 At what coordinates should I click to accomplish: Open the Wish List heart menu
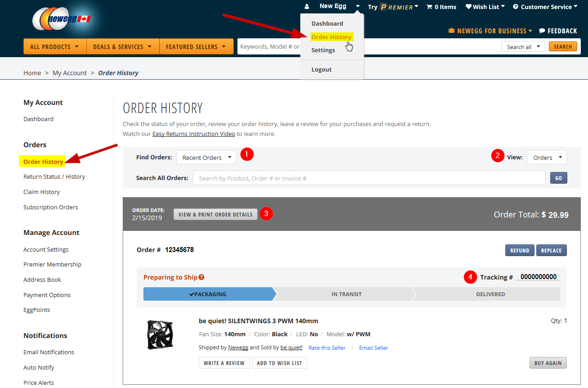485,7
